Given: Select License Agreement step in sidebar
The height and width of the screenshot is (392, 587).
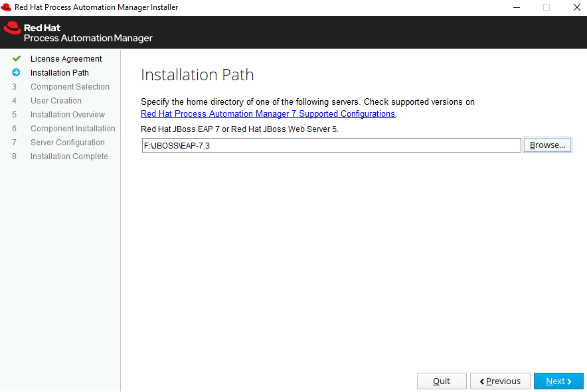Looking at the screenshot, I should click(66, 59).
